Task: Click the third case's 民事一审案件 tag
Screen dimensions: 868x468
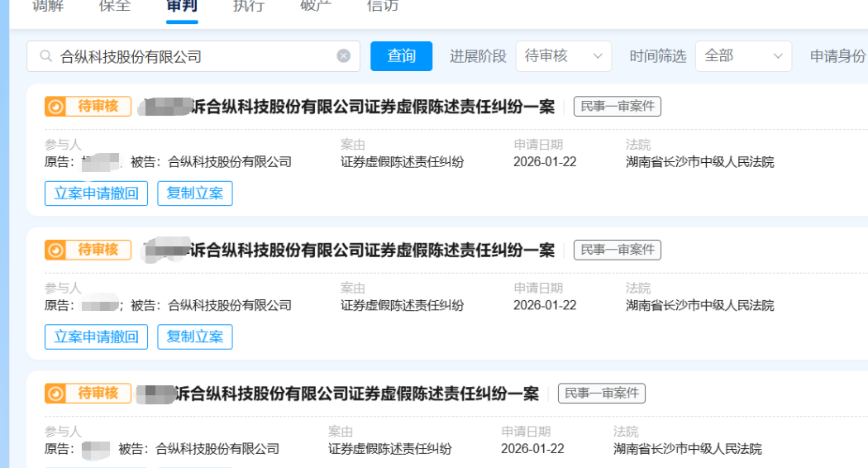Action: (602, 394)
